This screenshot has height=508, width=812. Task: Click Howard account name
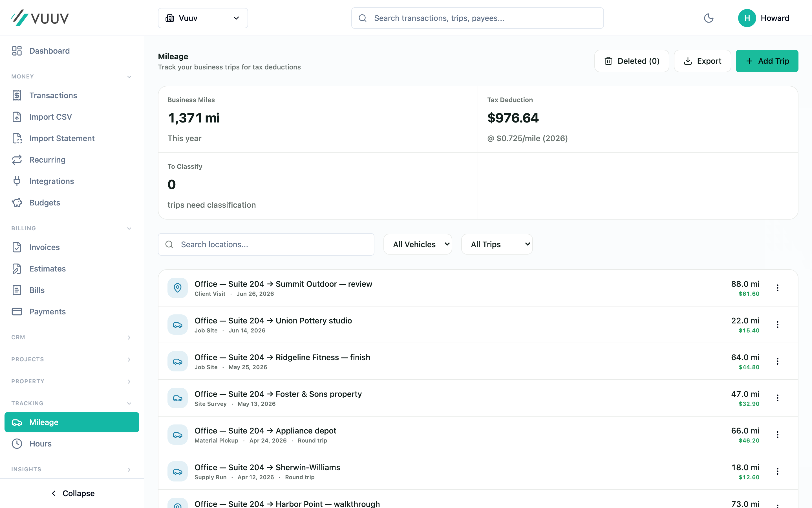(775, 18)
